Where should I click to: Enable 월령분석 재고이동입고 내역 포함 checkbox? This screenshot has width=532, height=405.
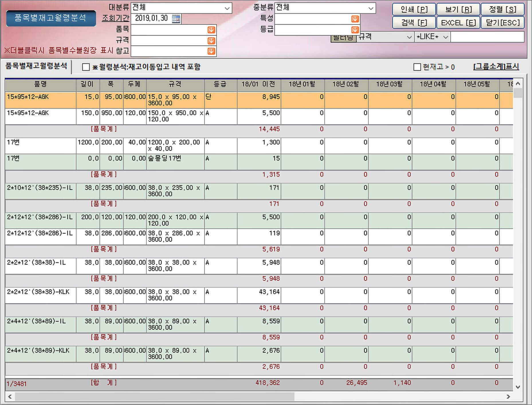point(86,67)
